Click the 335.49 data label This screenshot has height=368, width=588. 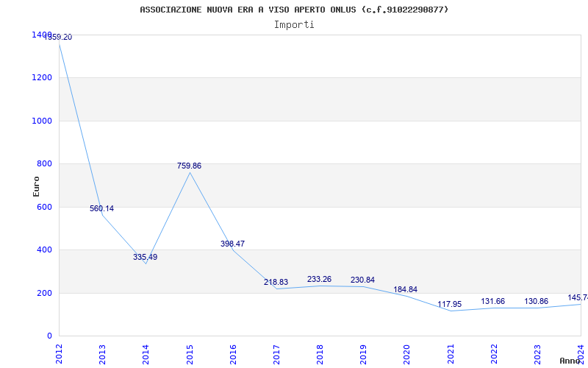[x=145, y=257]
